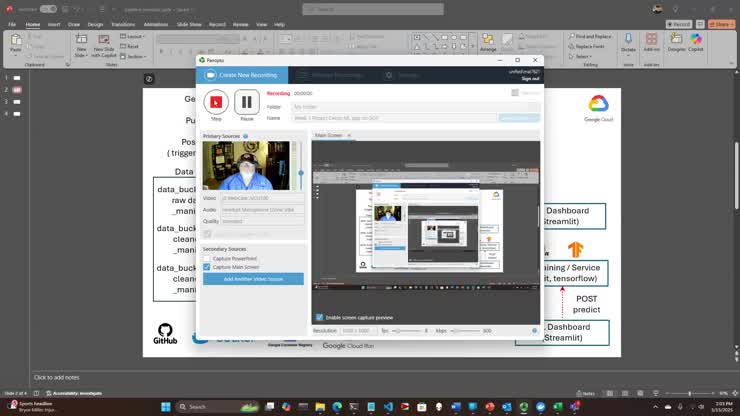Image resolution: width=740 pixels, height=416 pixels.
Task: Click the Record button in PowerPoint
Action: pyautogui.click(x=679, y=24)
